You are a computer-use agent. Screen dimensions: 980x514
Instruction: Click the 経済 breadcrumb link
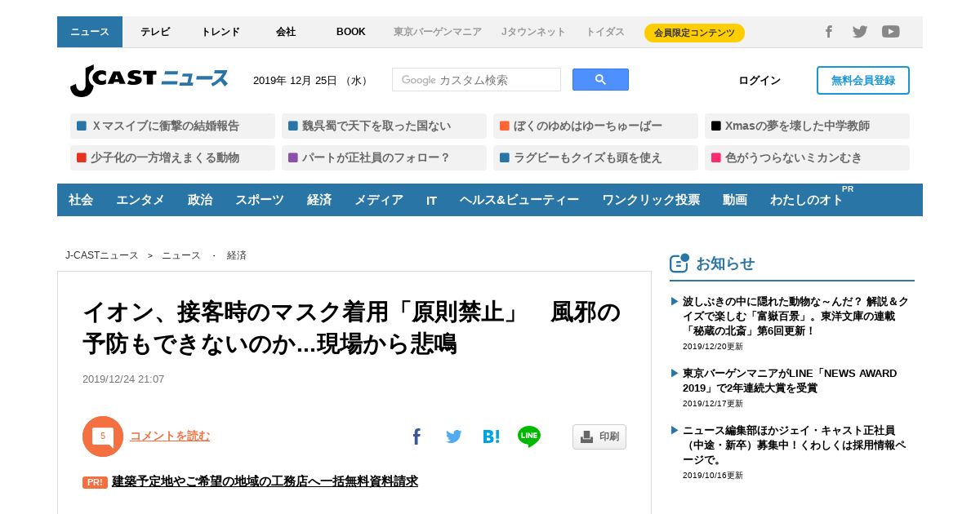[237, 255]
